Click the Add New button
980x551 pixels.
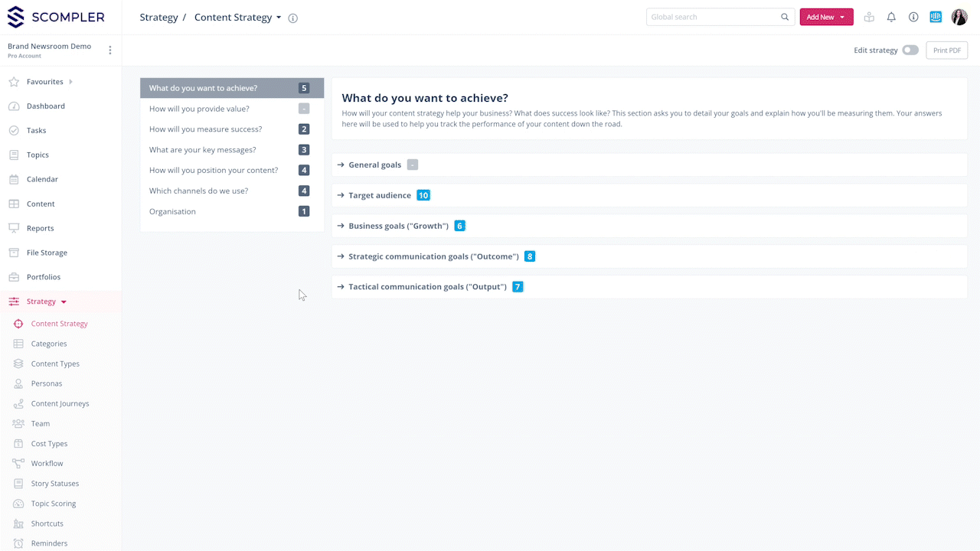point(825,17)
